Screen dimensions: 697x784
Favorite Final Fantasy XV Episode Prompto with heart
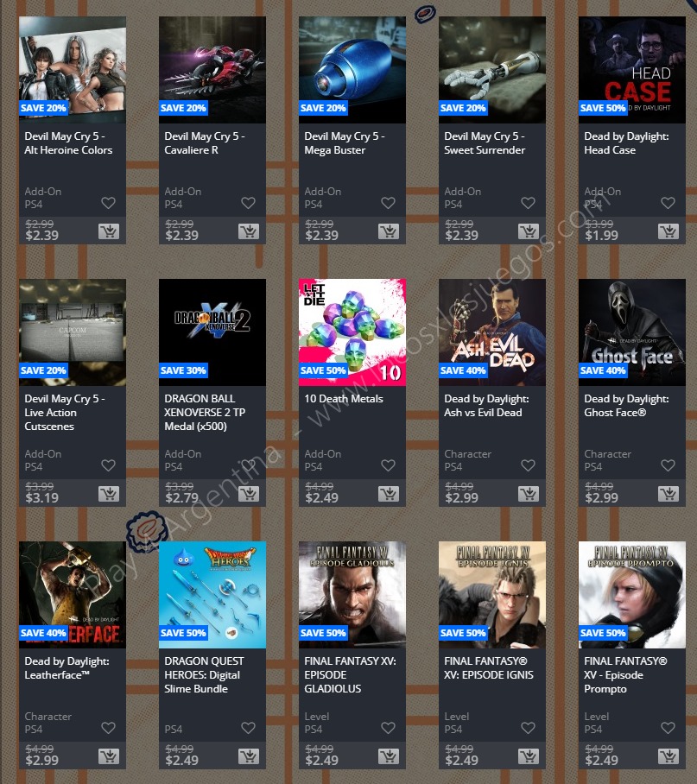coord(668,728)
